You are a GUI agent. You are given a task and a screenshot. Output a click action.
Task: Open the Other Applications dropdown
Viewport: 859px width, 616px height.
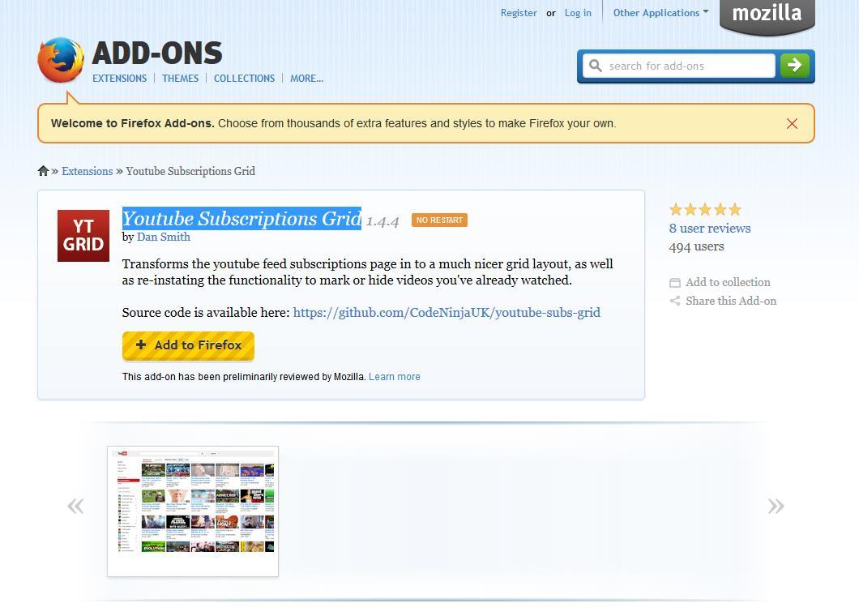click(660, 13)
